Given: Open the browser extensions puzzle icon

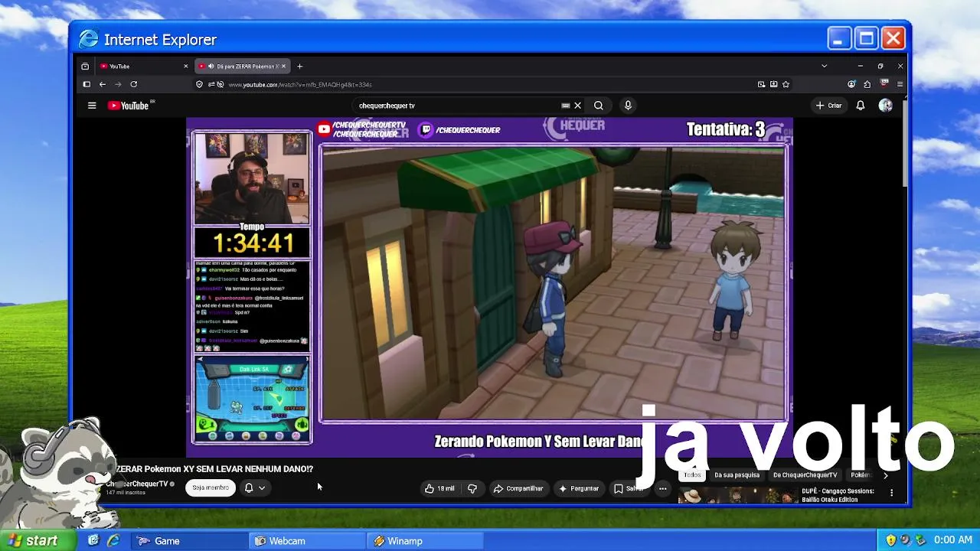Looking at the screenshot, I should click(867, 84).
